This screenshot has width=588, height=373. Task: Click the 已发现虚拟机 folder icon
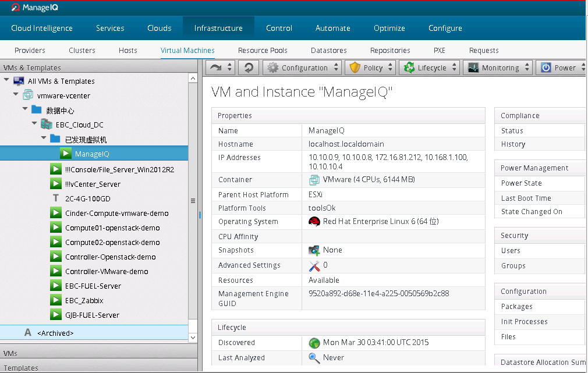[x=55, y=138]
